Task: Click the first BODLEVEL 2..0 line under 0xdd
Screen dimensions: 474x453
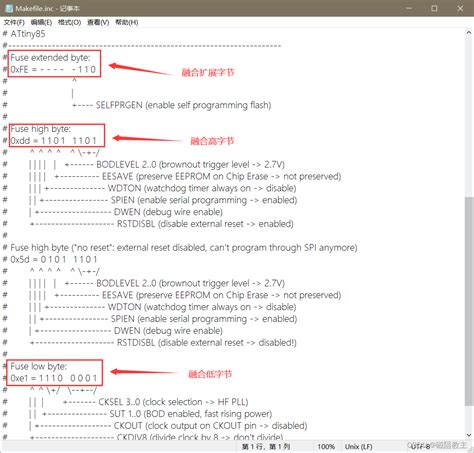Action: click(175, 165)
